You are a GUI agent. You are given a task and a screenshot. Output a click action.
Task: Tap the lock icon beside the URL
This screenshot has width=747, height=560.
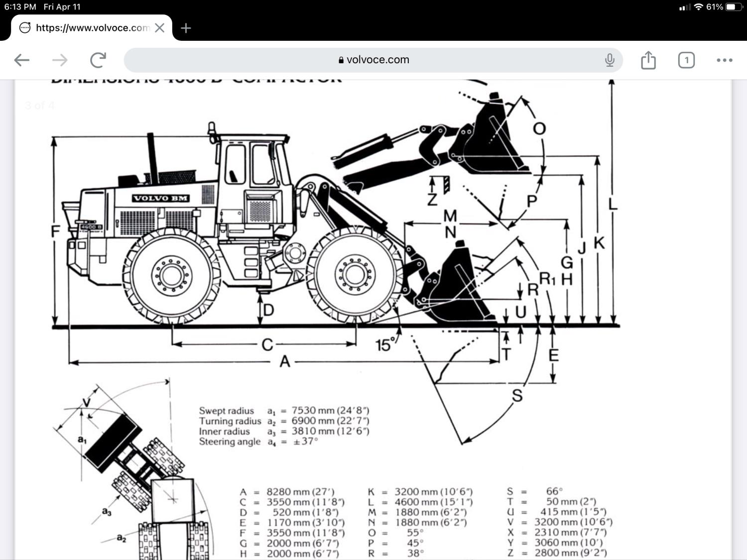click(341, 60)
